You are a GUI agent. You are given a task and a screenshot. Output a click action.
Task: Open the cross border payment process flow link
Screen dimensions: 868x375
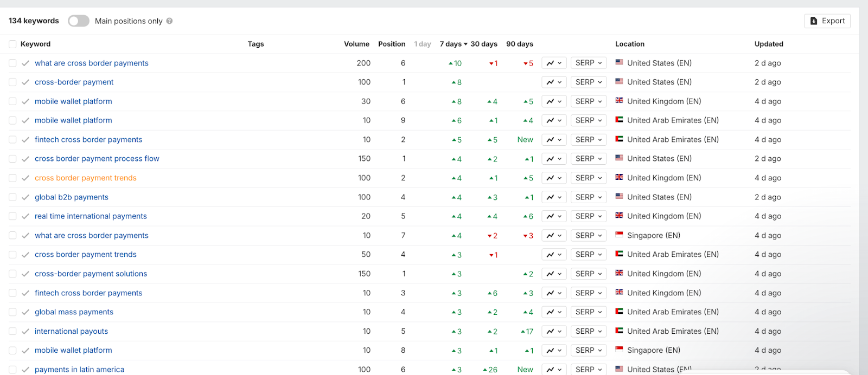pyautogui.click(x=97, y=159)
